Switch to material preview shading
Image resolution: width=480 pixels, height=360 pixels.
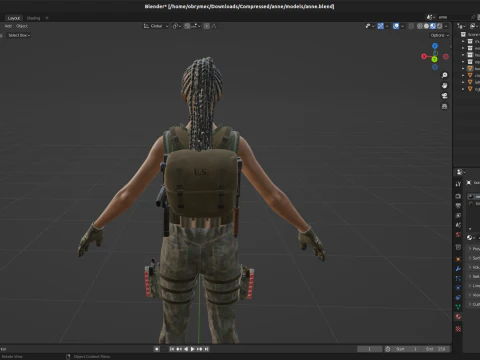pyautogui.click(x=433, y=26)
